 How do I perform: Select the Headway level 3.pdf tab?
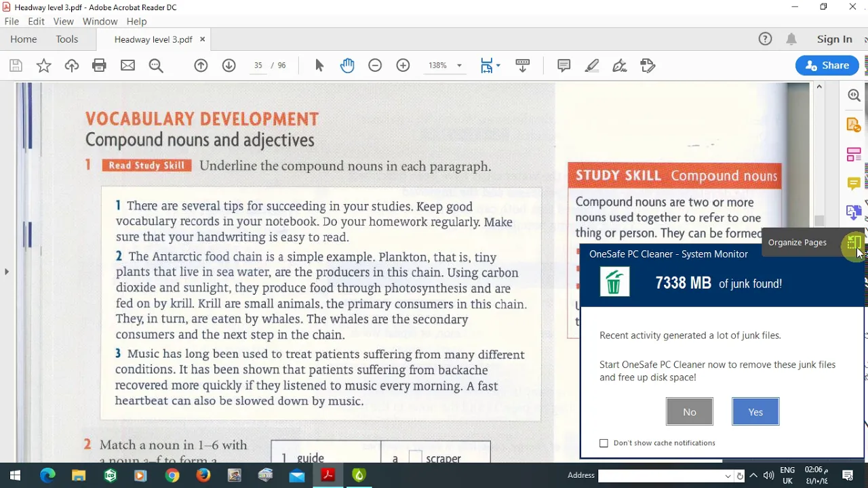tap(153, 39)
